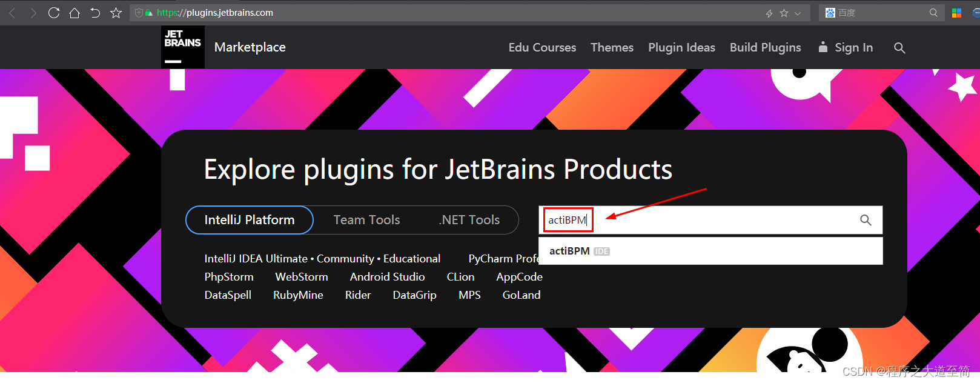Click Sign In link
980x383 pixels.
point(846,47)
